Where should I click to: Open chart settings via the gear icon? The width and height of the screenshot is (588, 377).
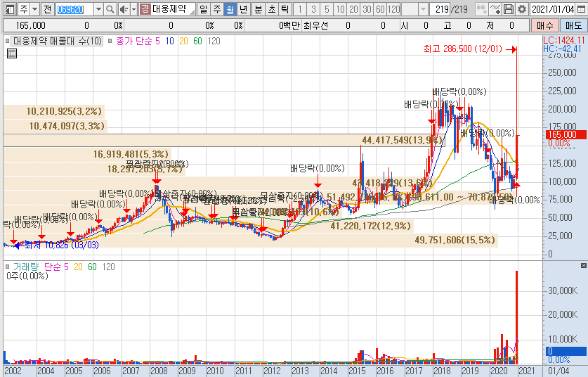click(522, 9)
